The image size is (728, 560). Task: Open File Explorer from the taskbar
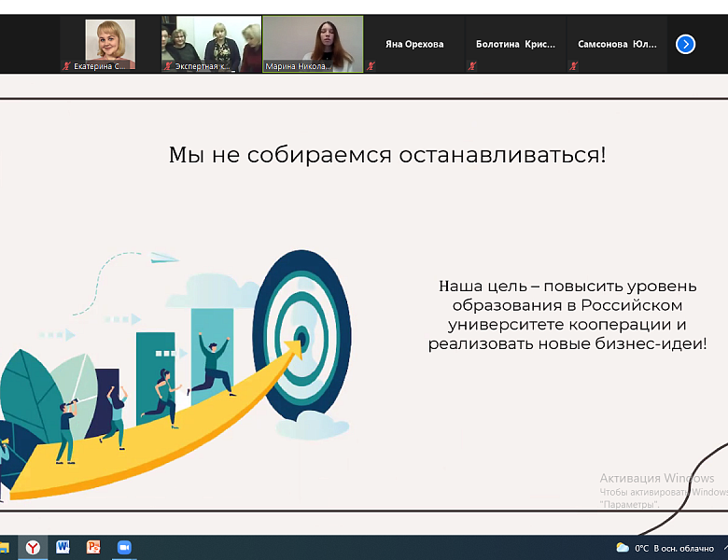[4, 548]
